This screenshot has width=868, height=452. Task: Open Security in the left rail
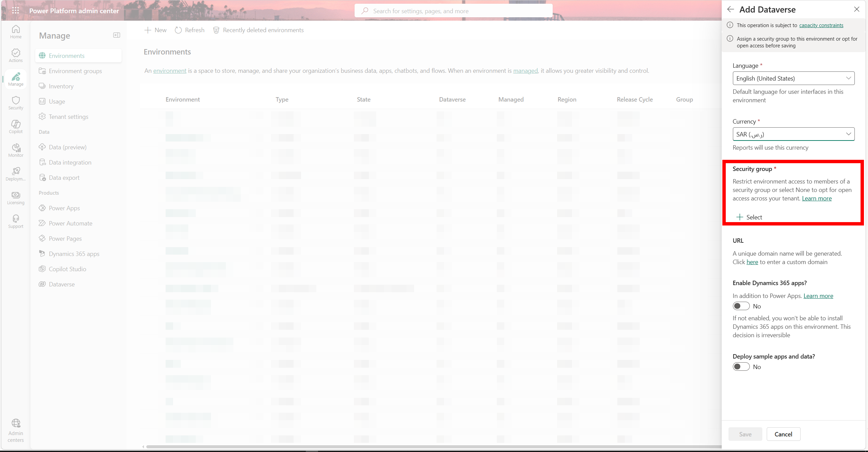[16, 103]
